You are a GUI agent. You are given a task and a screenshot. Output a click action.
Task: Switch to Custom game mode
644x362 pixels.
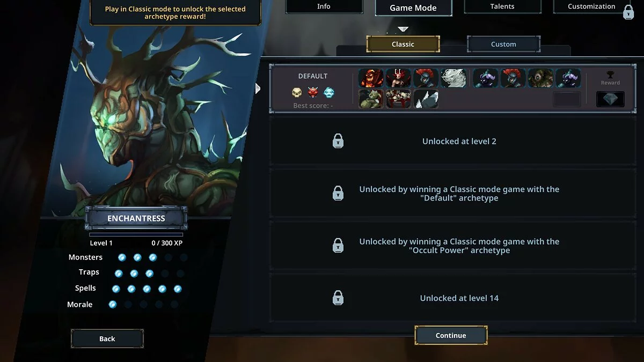coord(503,44)
